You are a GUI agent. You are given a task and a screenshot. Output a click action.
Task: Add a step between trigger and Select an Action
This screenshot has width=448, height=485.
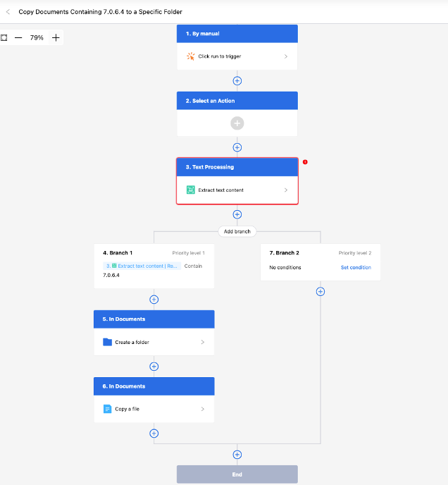pos(237,80)
